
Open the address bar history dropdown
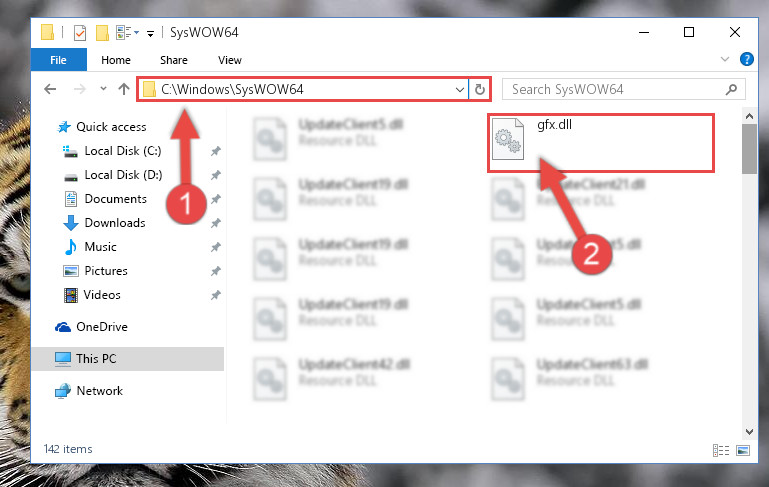[460, 90]
